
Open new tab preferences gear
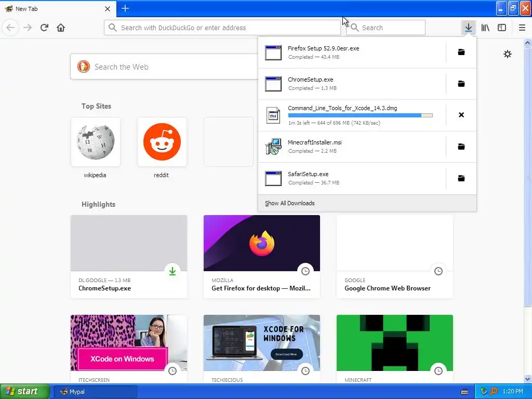coord(507,54)
